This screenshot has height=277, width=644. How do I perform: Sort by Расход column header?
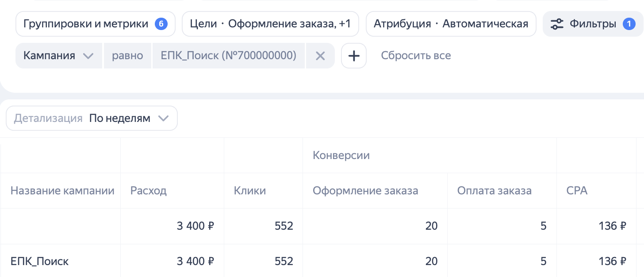pos(149,191)
